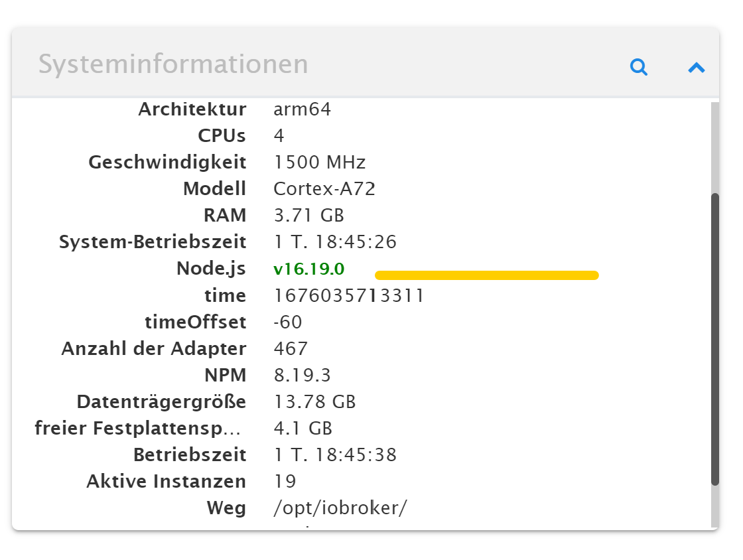Click the CPUs label
This screenshot has height=560, width=743.
pyautogui.click(x=222, y=136)
